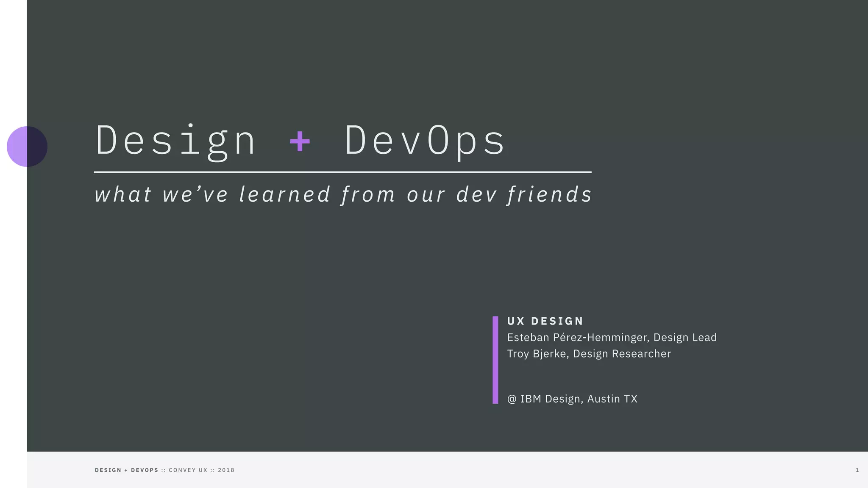Click footer text "DESIGN + DEVOPS :: CONVEY UX :: 2018"
Screen dimensions: 868x488
(164, 470)
